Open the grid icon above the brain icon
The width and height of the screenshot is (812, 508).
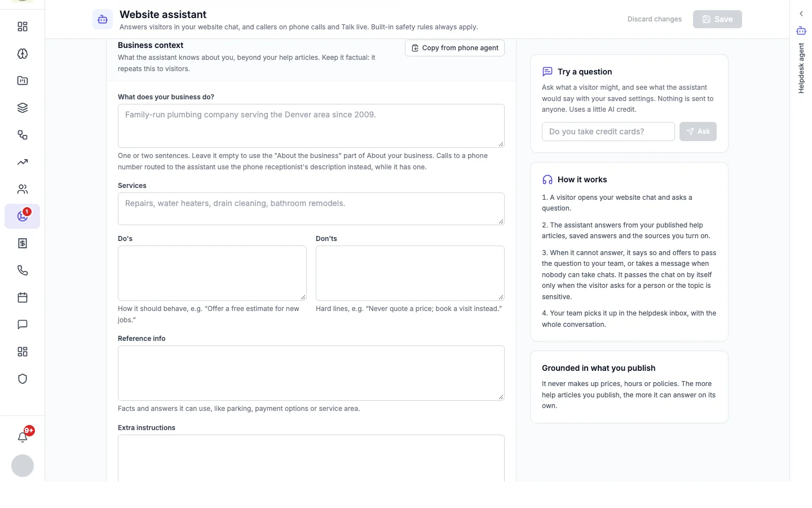tap(23, 27)
